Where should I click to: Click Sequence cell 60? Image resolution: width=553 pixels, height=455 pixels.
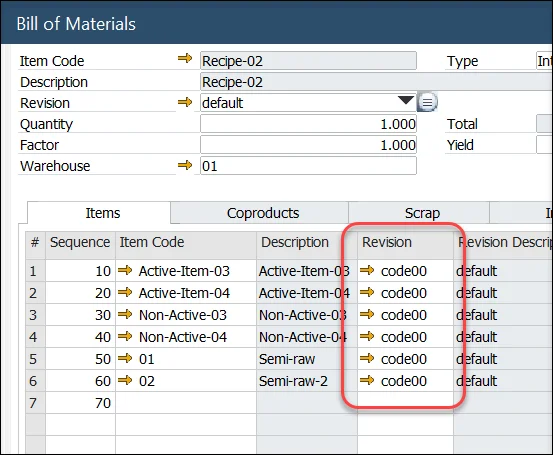pos(80,381)
